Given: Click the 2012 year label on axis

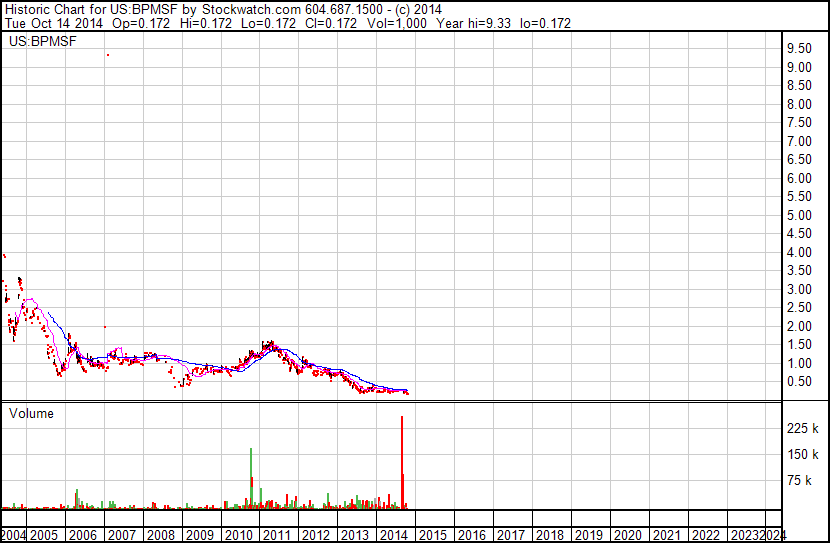Looking at the screenshot, I should pyautogui.click(x=316, y=535).
